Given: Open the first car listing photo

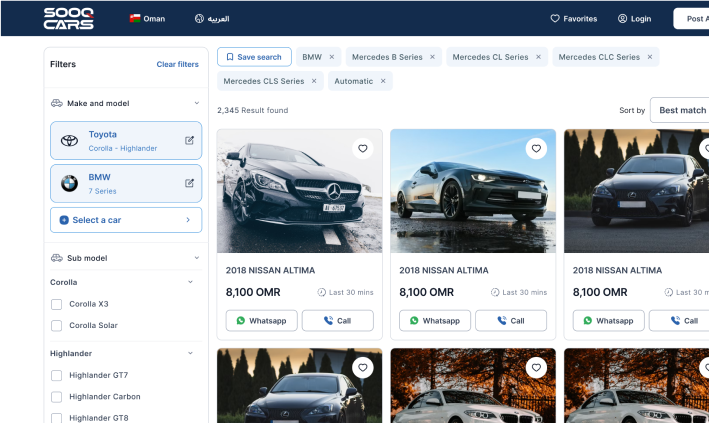Looking at the screenshot, I should point(299,190).
